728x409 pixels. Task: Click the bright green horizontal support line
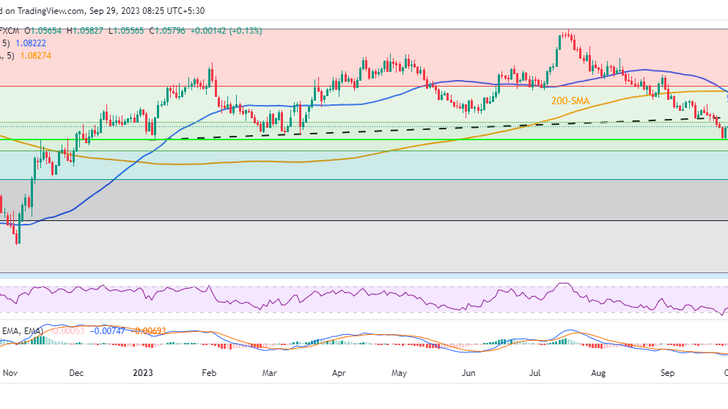click(x=364, y=139)
